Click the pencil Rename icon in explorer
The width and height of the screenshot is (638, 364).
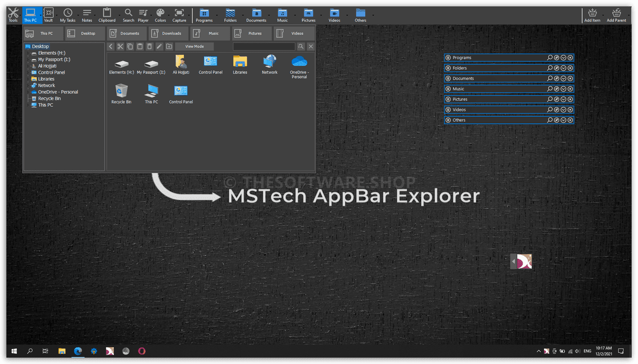click(159, 47)
